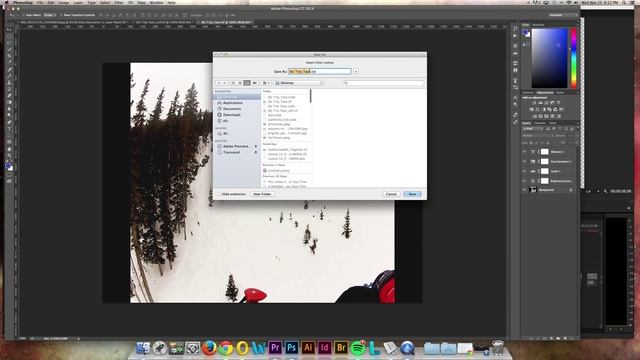Launch Illustrator from the Dock
The width and height of the screenshot is (640, 360).
pos(308,347)
